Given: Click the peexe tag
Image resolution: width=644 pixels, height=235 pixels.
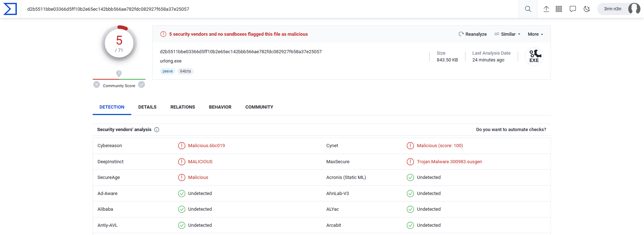Looking at the screenshot, I should (x=167, y=71).
